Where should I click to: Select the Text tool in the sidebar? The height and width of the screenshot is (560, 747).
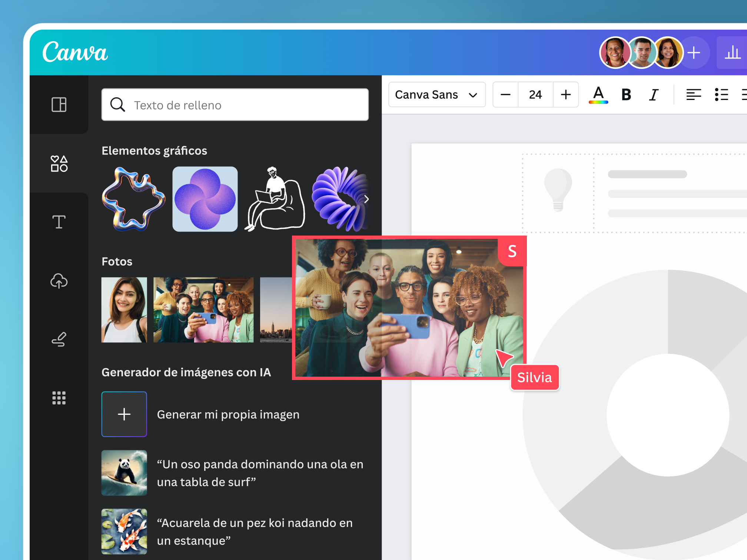tap(59, 221)
